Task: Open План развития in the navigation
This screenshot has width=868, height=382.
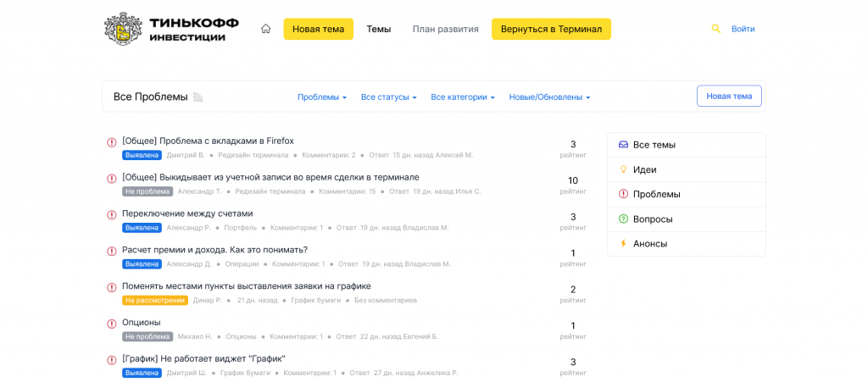Action: click(446, 29)
